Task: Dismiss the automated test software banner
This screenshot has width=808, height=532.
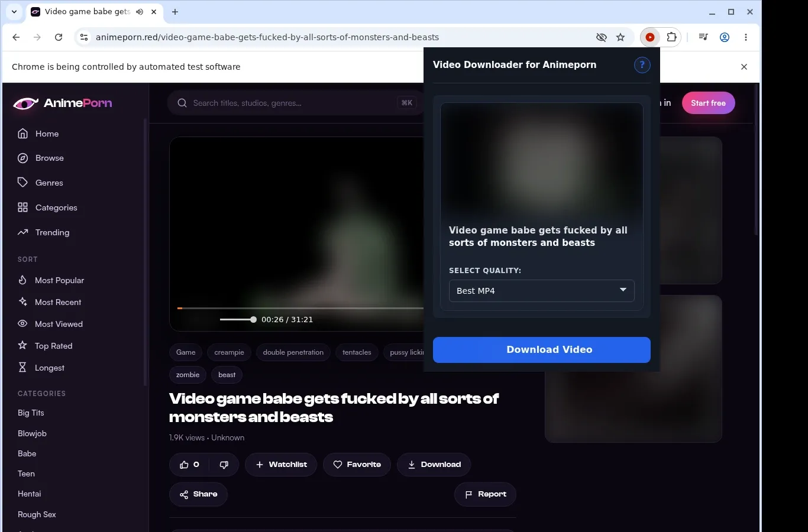Action: 744,67
